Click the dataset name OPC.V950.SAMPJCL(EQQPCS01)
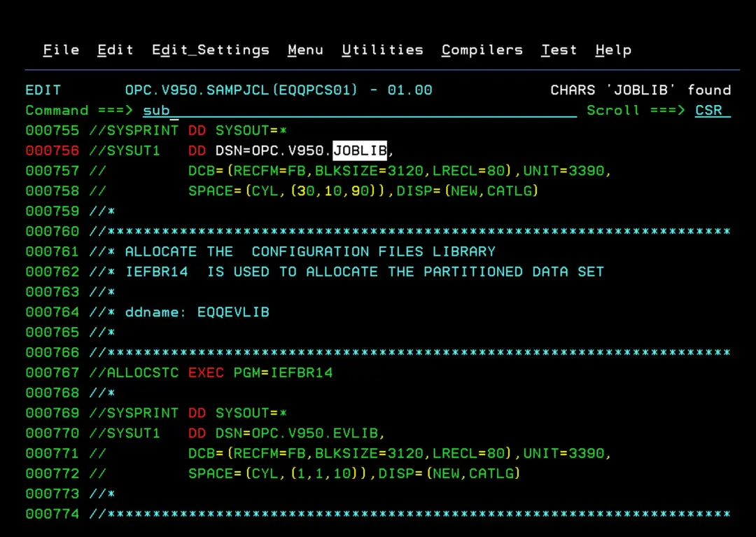Screen dimensions: 756x537 click(241, 90)
